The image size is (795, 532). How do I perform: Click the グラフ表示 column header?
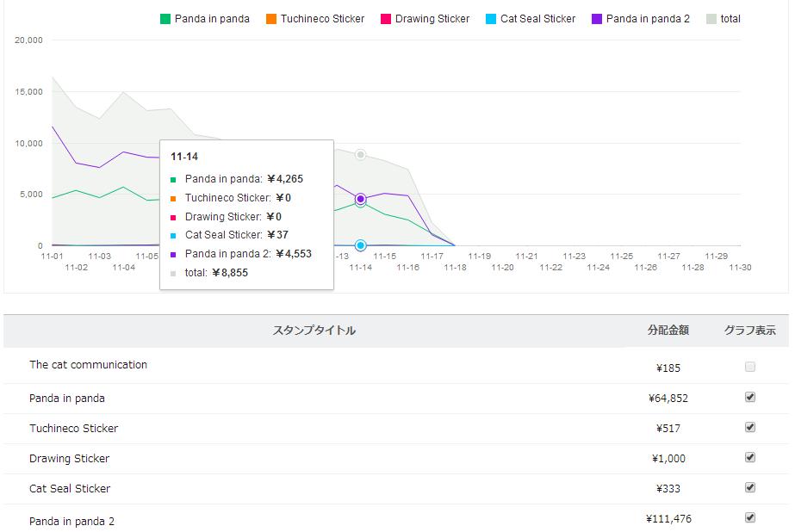coord(749,331)
